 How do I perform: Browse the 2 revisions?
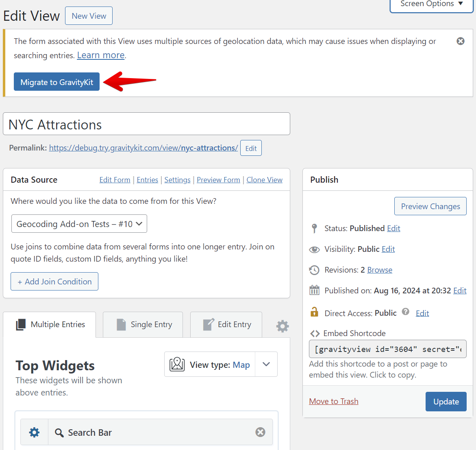[380, 270]
